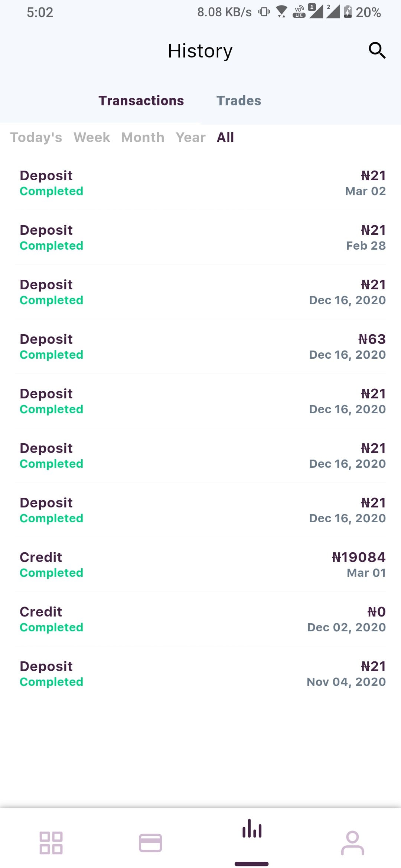
Task: Open the ₦19084 credit transaction
Action: [x=200, y=565]
